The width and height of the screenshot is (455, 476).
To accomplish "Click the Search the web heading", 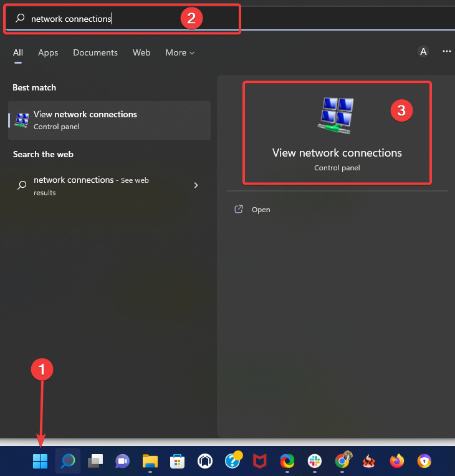I will tap(43, 154).
